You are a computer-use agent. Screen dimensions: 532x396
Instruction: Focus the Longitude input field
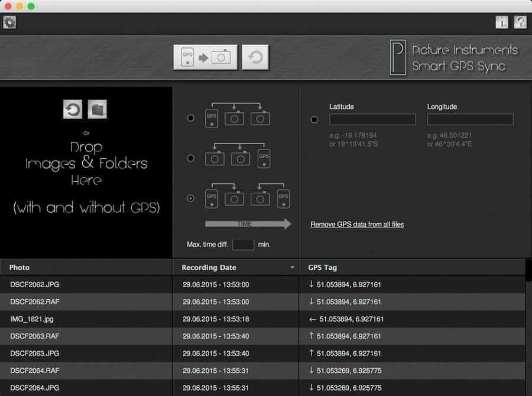tap(471, 119)
